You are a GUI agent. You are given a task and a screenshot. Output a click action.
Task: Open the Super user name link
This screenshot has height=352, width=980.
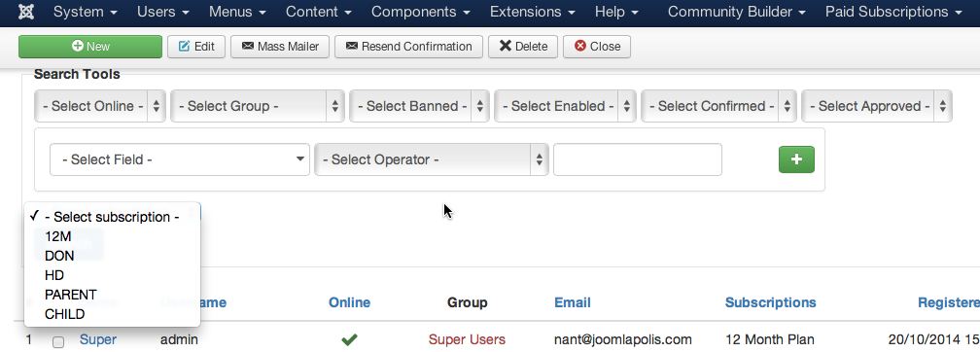(x=97, y=339)
